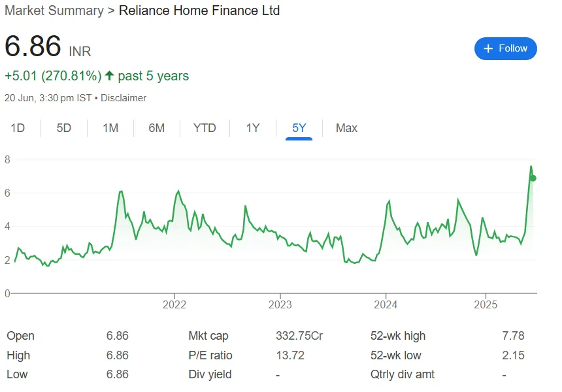Click the 52-wk high label
The width and height of the screenshot is (562, 392).
pos(398,336)
